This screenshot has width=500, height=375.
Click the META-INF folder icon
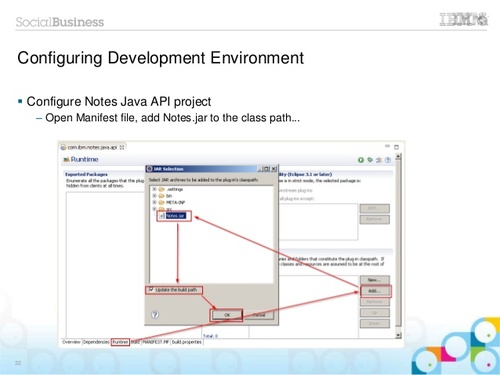[x=162, y=202]
